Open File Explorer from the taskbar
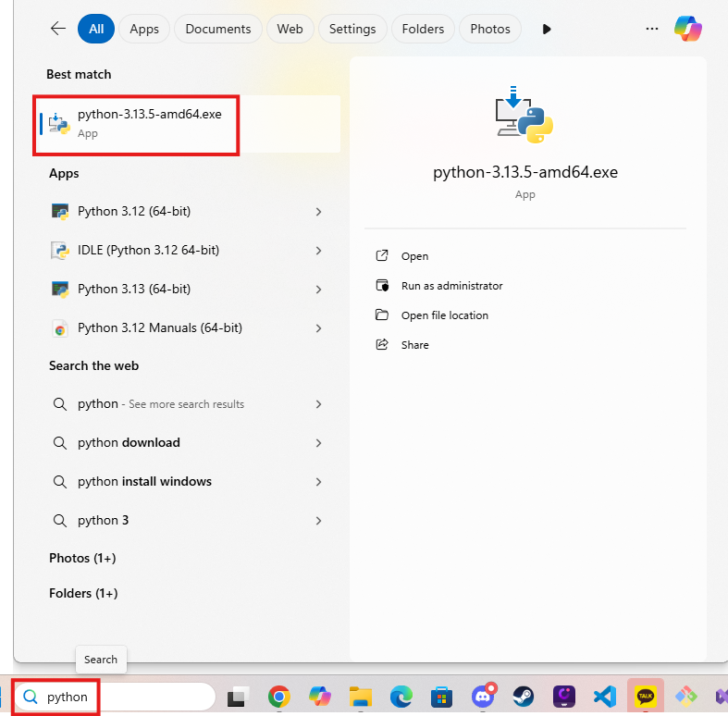Viewport: 728px width, 716px height. point(361,697)
